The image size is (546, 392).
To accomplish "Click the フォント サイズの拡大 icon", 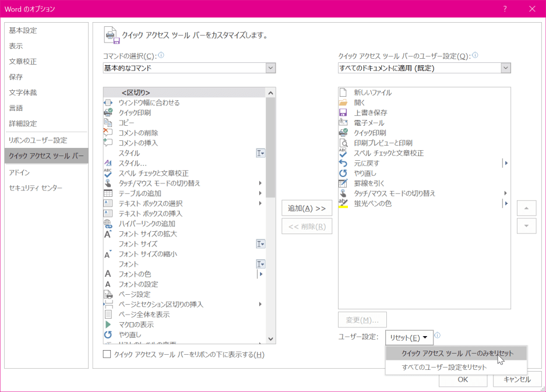I will point(108,234).
